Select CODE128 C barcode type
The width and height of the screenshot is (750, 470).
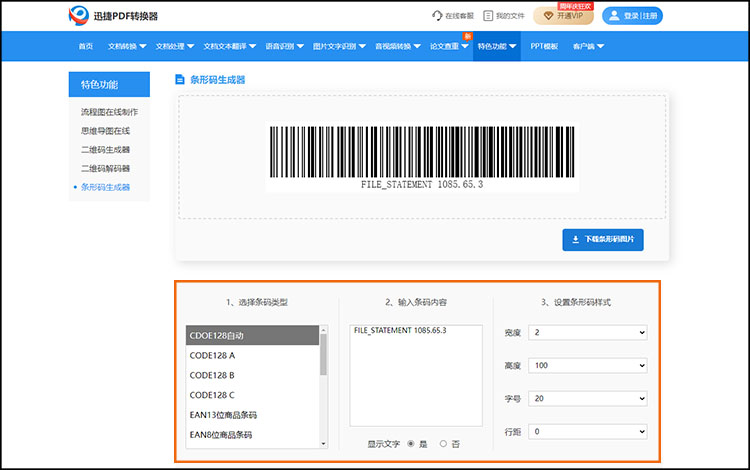252,395
